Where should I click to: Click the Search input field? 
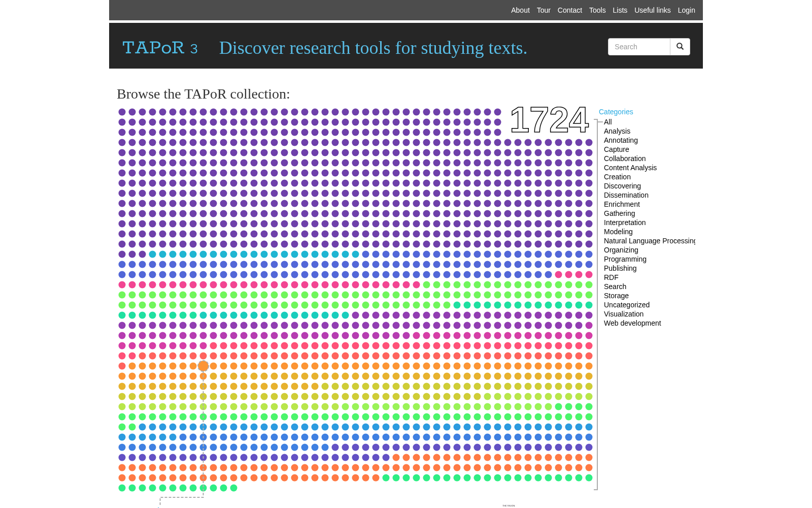tap(639, 47)
